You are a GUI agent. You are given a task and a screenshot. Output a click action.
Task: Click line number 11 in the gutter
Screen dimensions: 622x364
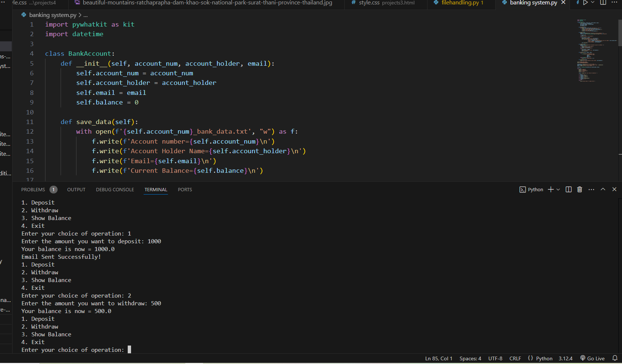30,122
